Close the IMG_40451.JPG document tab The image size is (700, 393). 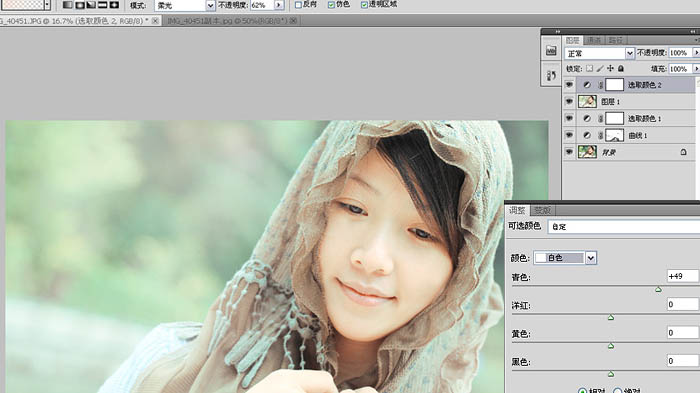coord(155,21)
